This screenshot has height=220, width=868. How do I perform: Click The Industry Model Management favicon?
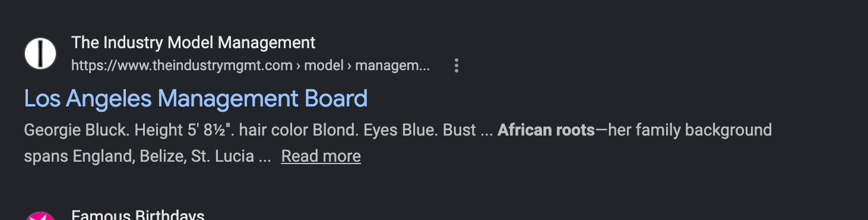click(40, 53)
